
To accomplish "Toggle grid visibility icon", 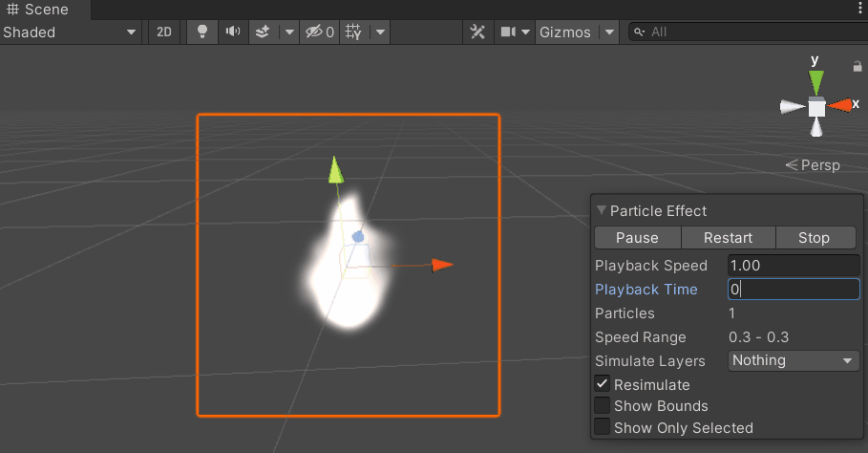I will pos(353,32).
